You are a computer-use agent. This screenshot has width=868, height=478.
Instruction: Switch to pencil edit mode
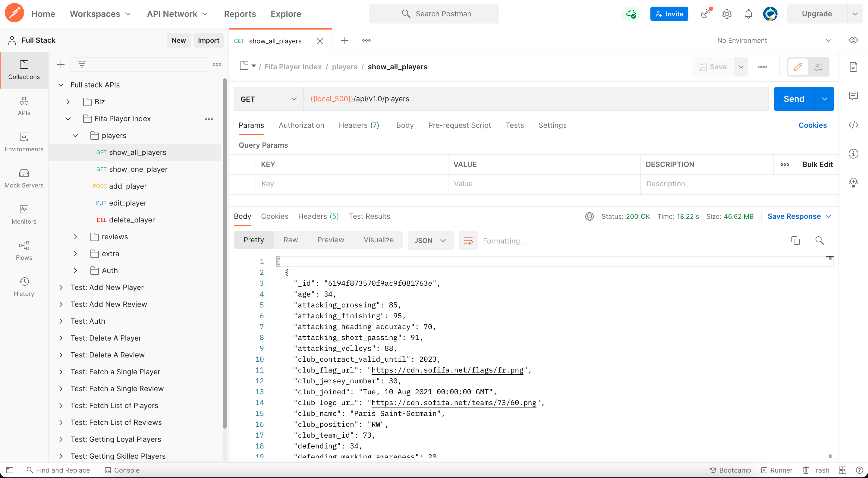798,67
